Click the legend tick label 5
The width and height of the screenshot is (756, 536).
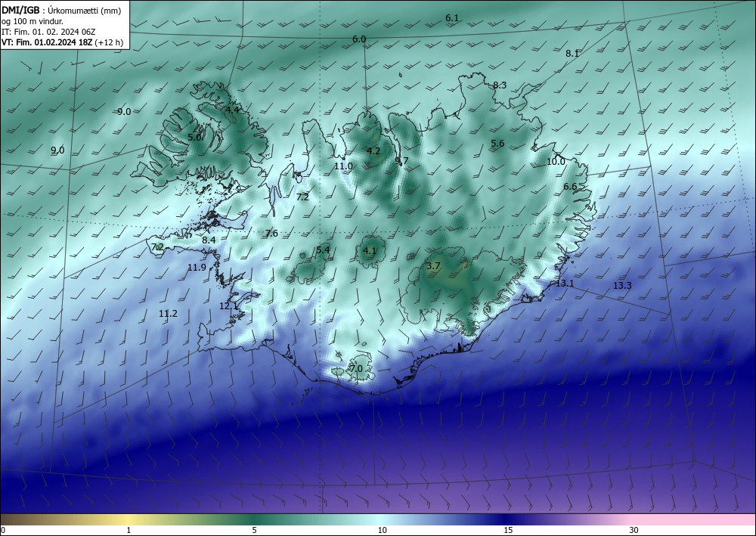tap(254, 530)
